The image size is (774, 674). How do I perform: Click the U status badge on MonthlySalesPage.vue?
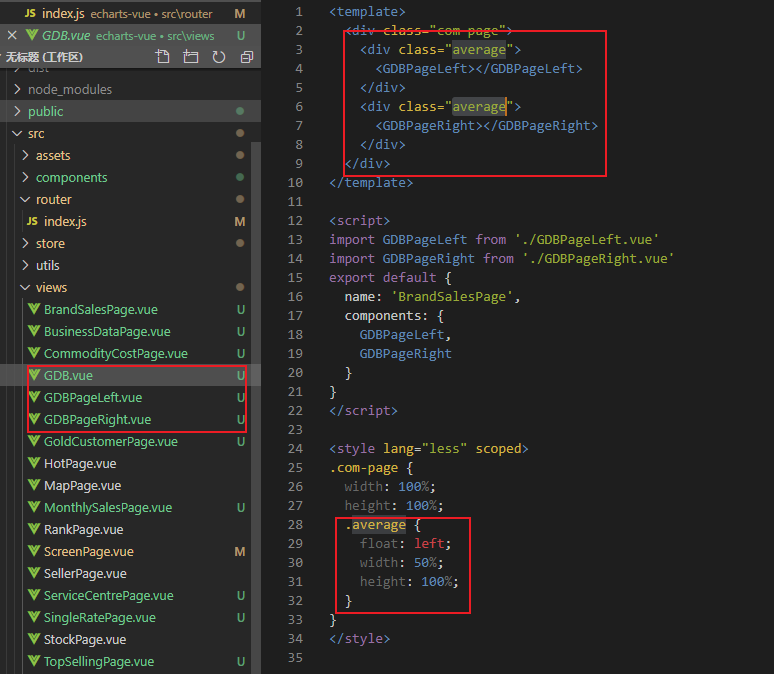click(x=241, y=507)
